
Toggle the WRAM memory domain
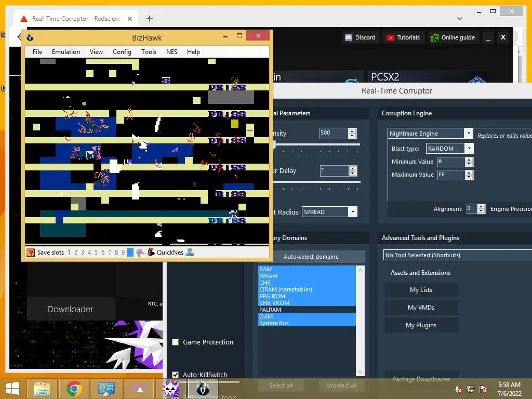(307, 276)
